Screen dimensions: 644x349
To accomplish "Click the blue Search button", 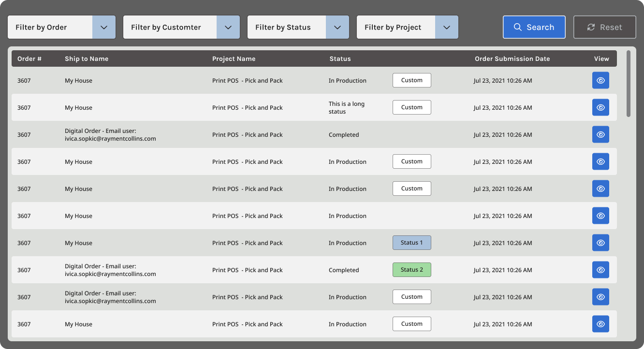I will [534, 27].
